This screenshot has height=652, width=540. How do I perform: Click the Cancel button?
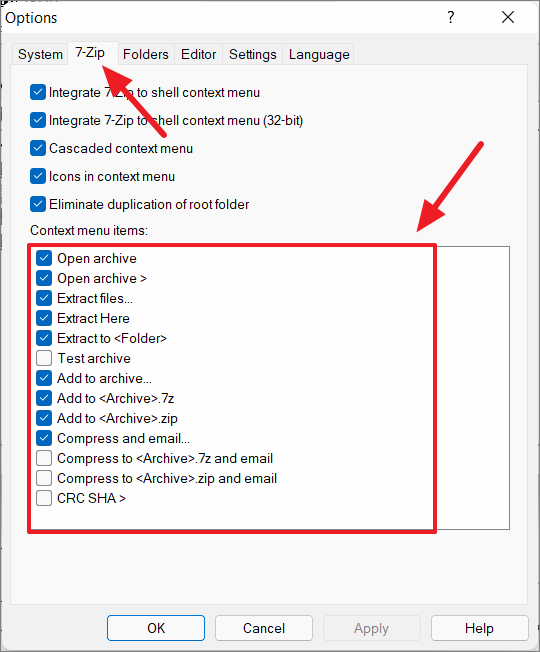264,628
